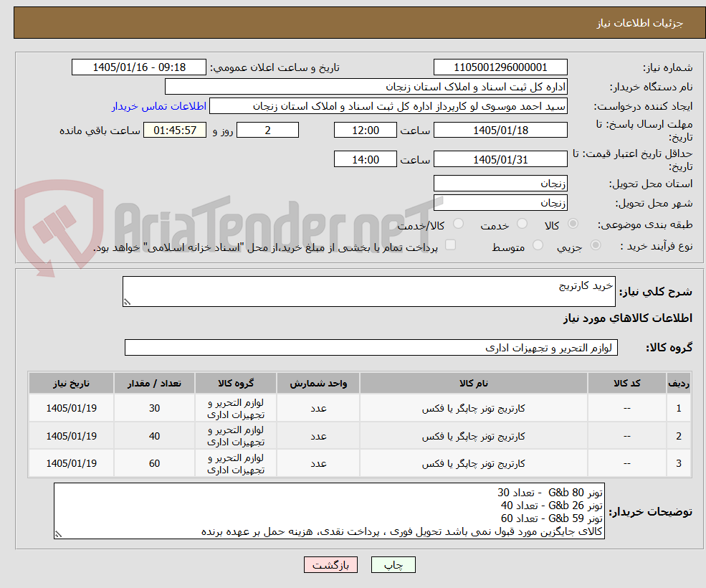Screen dimensions: 706x588
Task: Click need date 1405/01/19 in row 1
Action: click(x=71, y=408)
